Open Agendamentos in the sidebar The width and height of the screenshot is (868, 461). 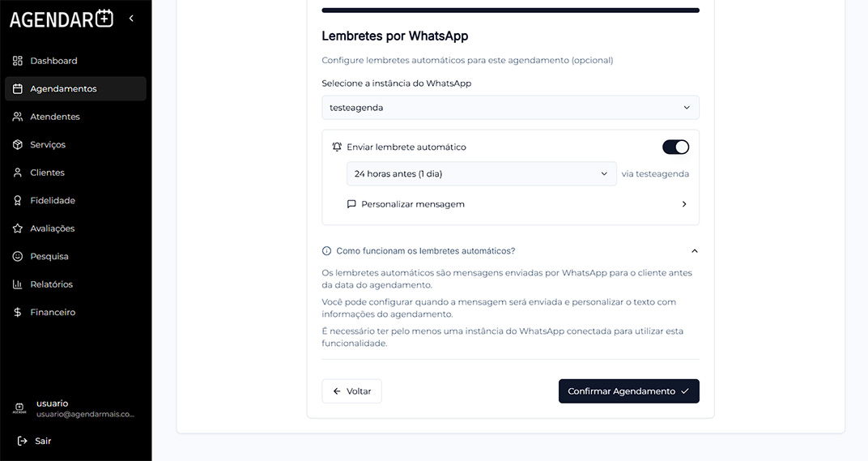pos(75,88)
